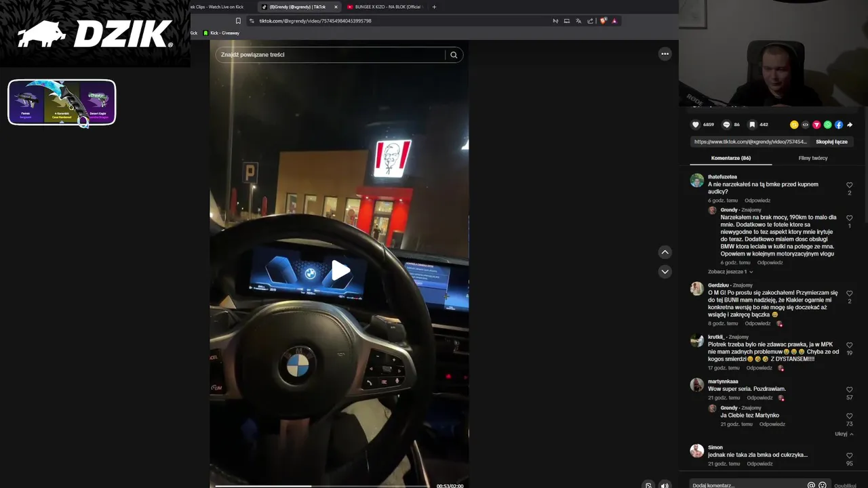Focus the Znajdź powiązane treści search field
The height and width of the screenshot is (488, 868).
click(330, 55)
